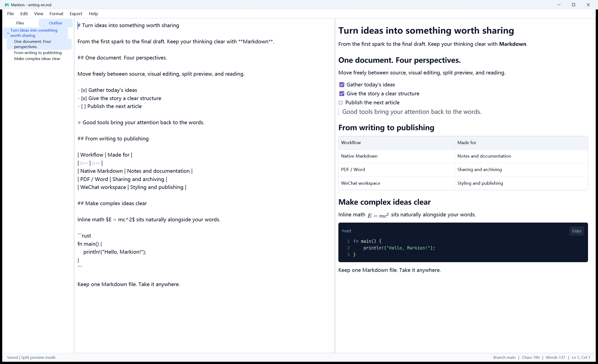
Task: Check the 'Publish the next article' checkbox
Action: point(341,103)
